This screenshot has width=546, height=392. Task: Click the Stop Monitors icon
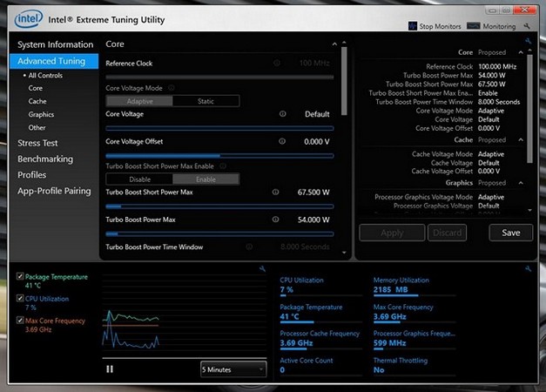click(x=412, y=26)
